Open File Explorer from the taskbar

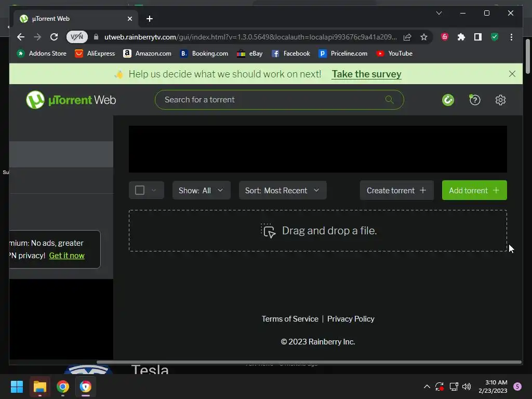tap(40, 387)
